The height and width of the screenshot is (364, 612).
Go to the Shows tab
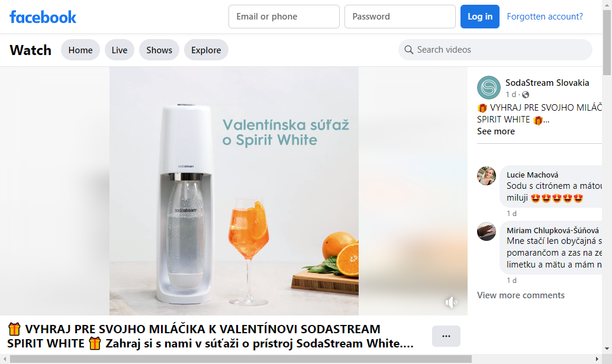[159, 50]
